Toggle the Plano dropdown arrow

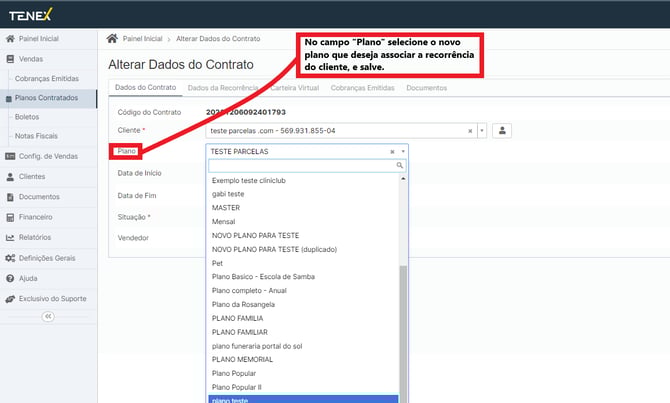[x=402, y=151]
